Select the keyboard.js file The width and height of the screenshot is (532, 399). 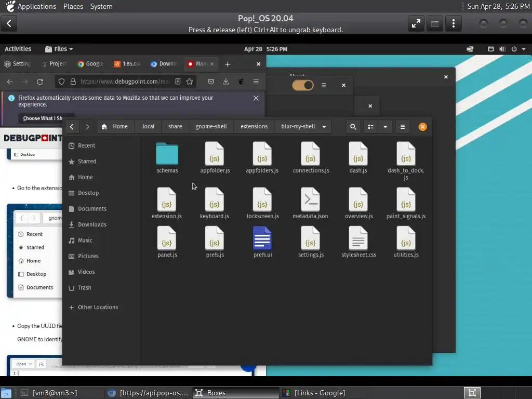click(x=215, y=203)
